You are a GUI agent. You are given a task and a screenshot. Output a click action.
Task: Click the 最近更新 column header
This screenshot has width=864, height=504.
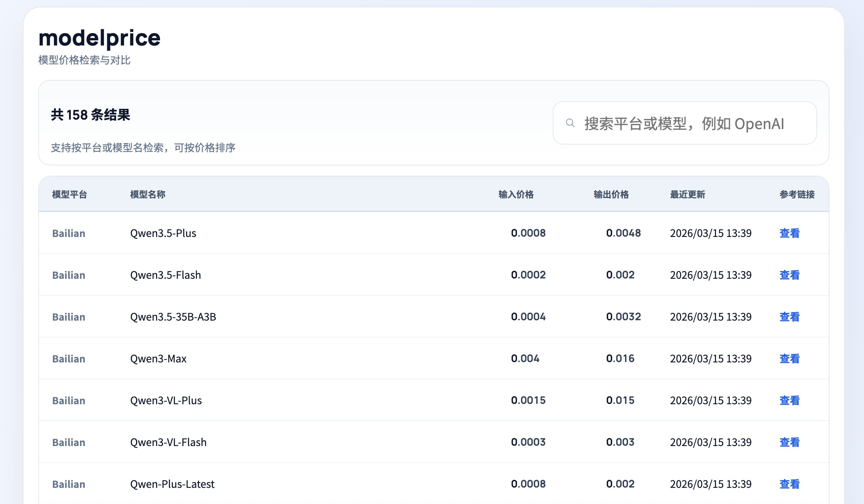coord(687,194)
